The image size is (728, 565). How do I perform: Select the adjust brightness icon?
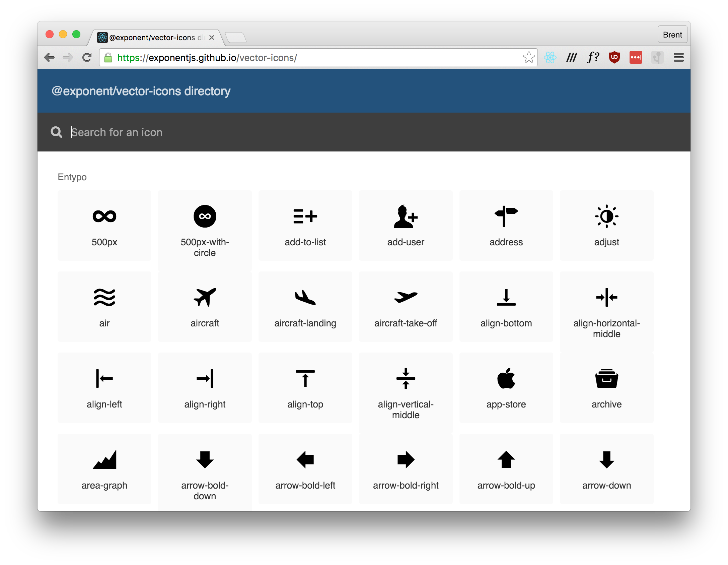point(606,216)
